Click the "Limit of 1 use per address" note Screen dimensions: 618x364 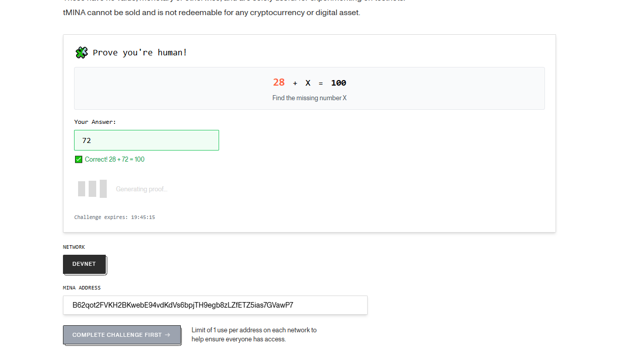coord(254,335)
